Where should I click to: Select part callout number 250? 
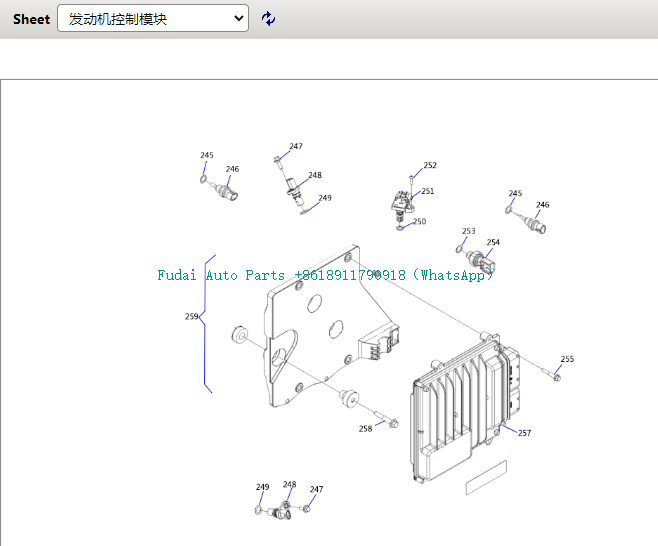420,221
